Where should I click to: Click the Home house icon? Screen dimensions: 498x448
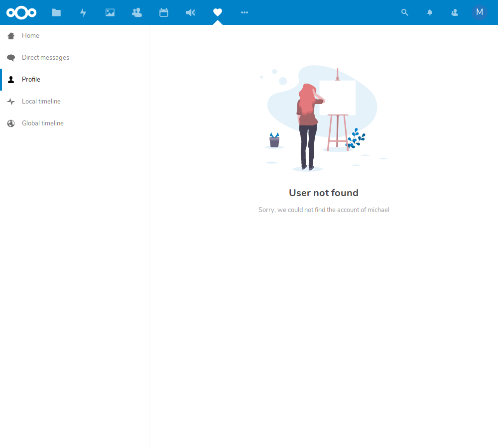(11, 35)
